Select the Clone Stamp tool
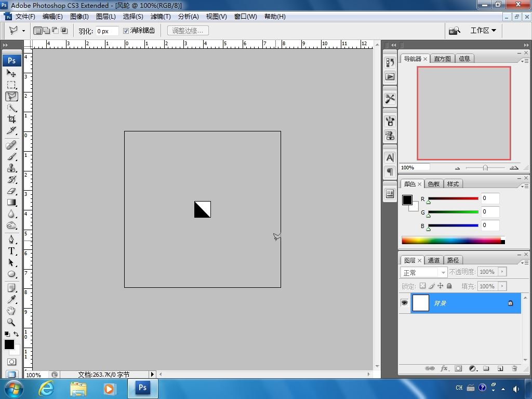The image size is (532, 399). (x=11, y=168)
